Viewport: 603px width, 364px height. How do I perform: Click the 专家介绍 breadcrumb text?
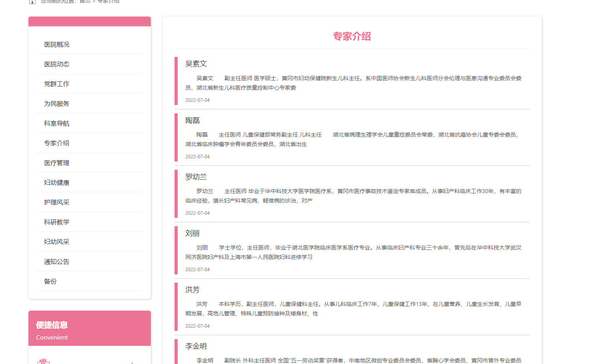pos(108,2)
